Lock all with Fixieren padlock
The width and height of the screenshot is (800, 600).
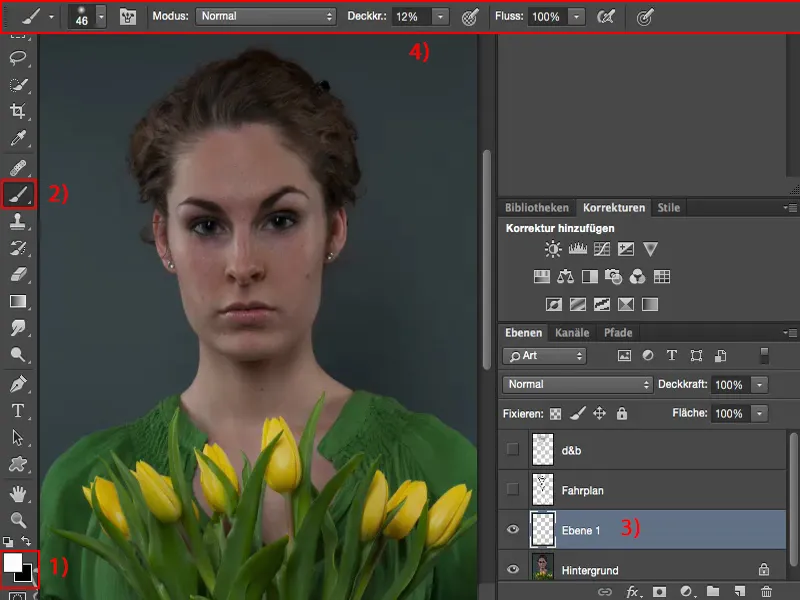click(x=621, y=413)
